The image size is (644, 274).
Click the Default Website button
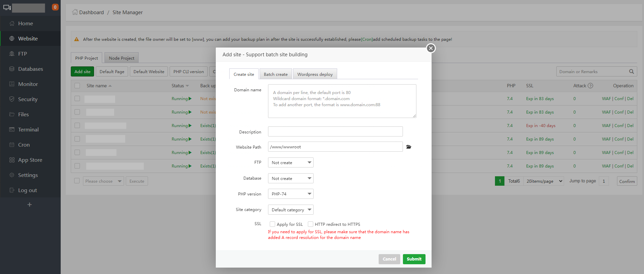pos(149,71)
